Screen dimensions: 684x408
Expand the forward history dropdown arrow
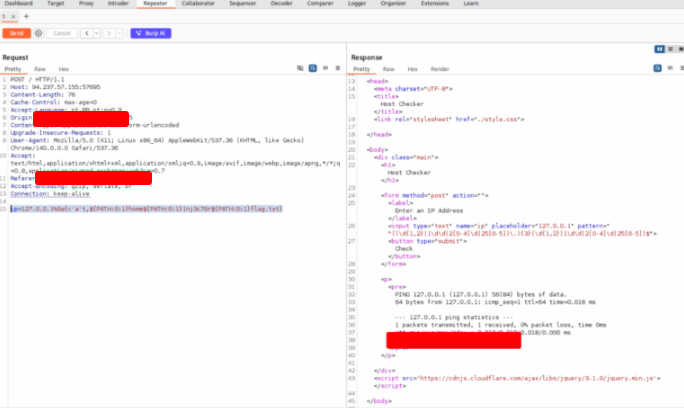[x=119, y=33]
